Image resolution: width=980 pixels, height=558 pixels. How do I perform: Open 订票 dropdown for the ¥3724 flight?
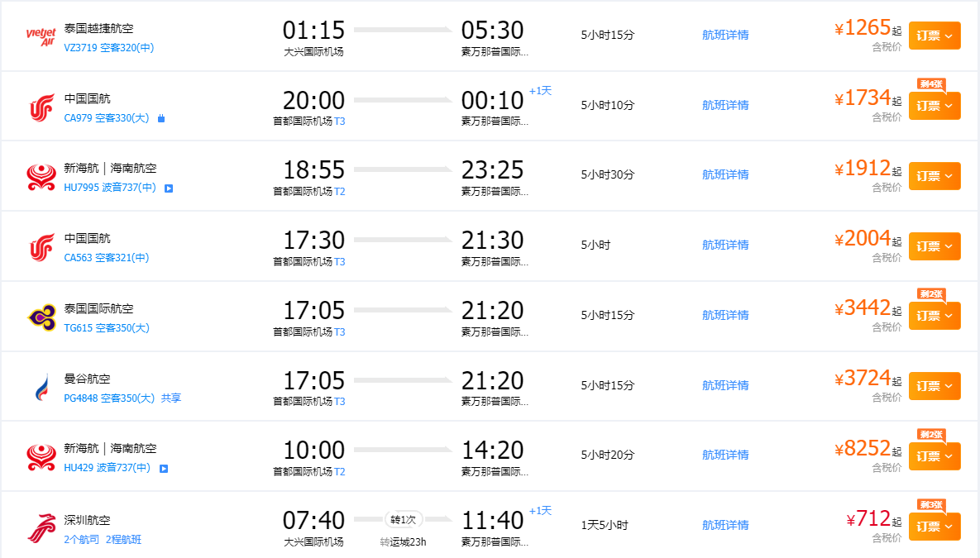click(x=935, y=386)
